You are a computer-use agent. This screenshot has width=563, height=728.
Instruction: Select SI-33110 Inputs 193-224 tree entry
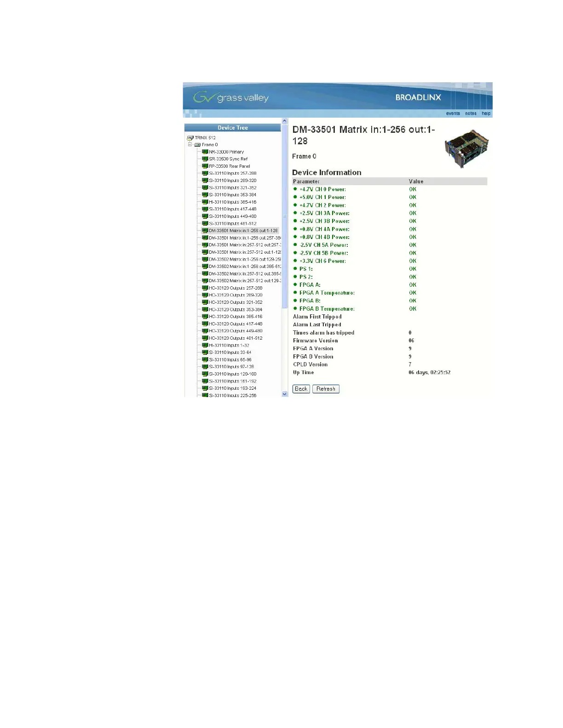pyautogui.click(x=233, y=388)
